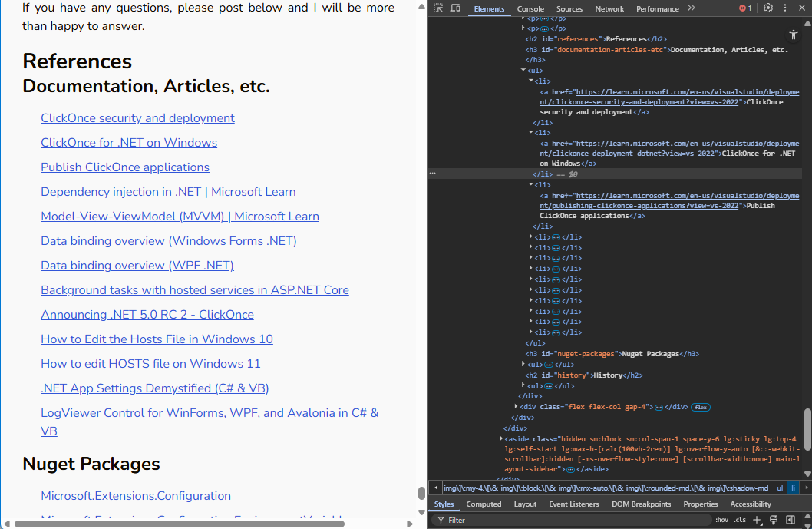Open the Accessibility subtab

[x=751, y=504]
